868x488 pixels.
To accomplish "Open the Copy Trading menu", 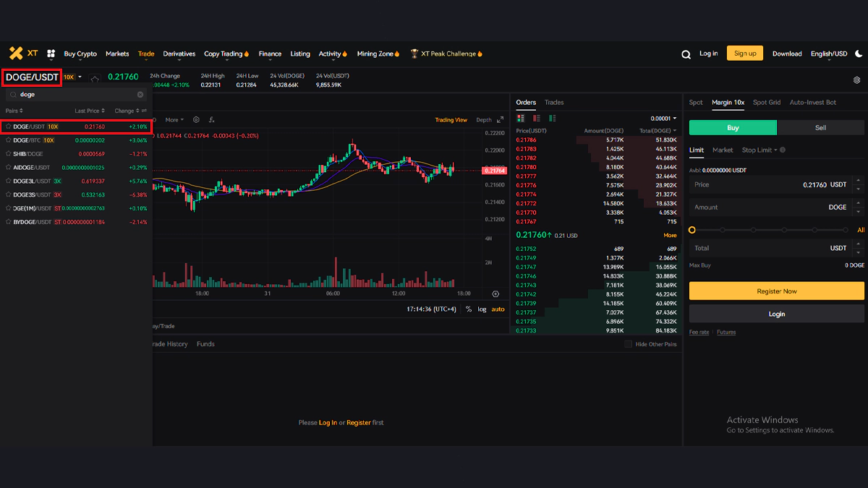I will point(226,53).
